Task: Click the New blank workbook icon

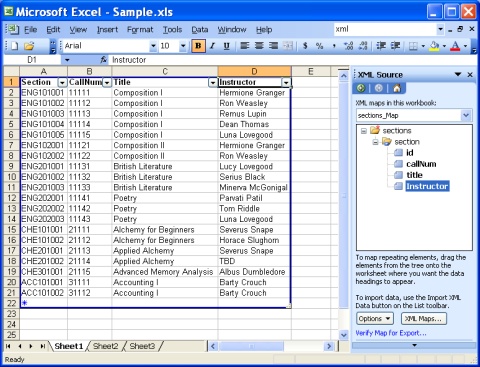Action: pyautogui.click(x=15, y=46)
